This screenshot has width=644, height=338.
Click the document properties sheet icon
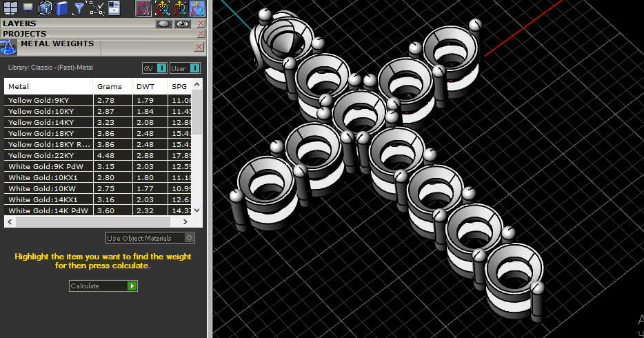(114, 8)
